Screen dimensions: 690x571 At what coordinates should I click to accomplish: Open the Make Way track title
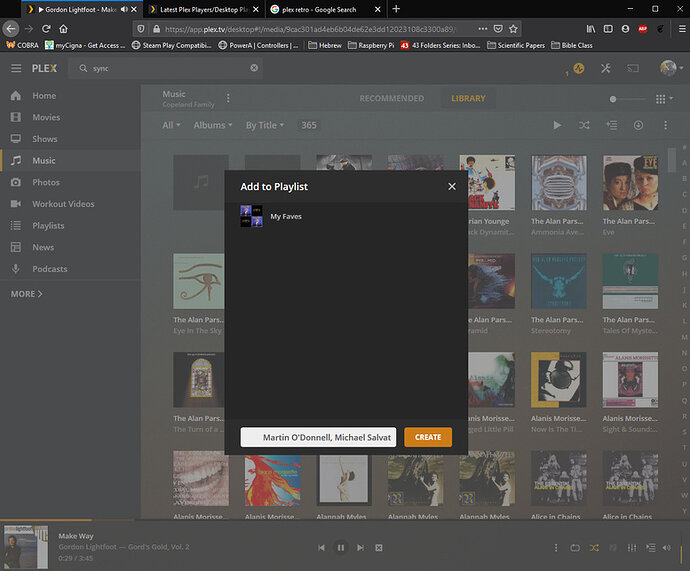click(x=76, y=536)
